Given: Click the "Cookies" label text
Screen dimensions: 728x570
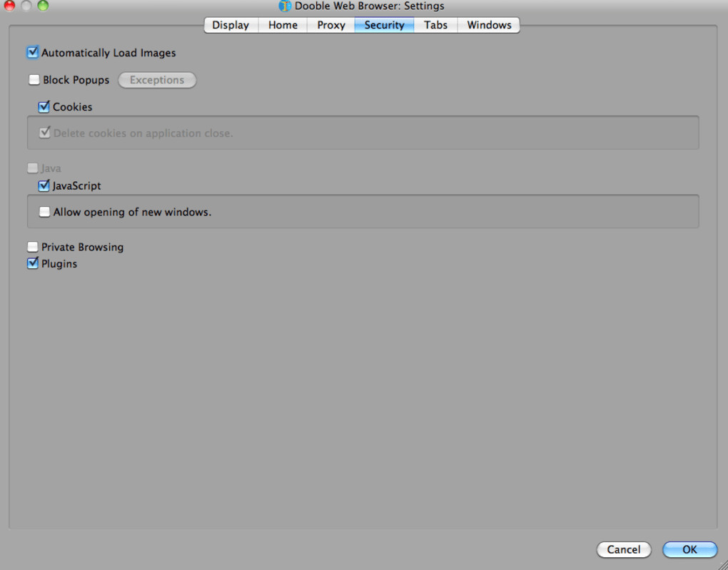Looking at the screenshot, I should pyautogui.click(x=72, y=107).
